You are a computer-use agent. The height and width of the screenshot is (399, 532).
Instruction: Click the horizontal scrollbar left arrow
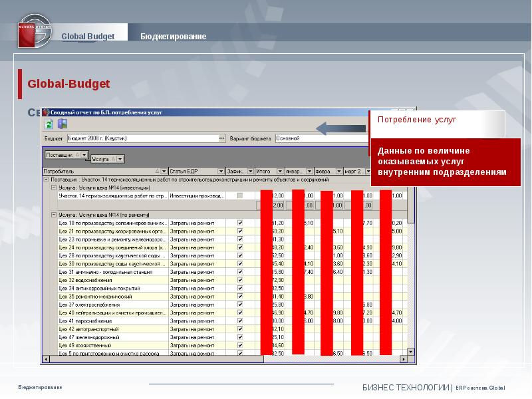[45, 360]
